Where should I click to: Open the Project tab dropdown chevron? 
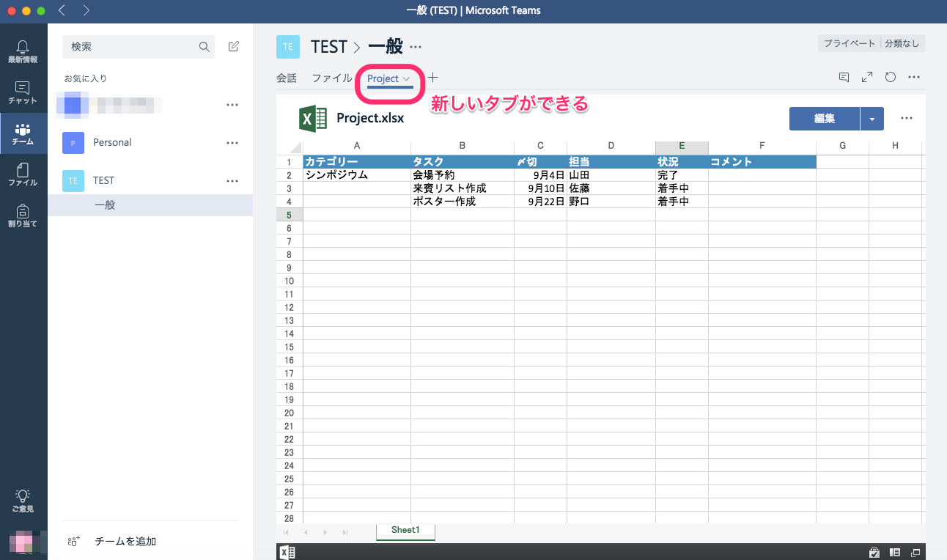(x=407, y=78)
